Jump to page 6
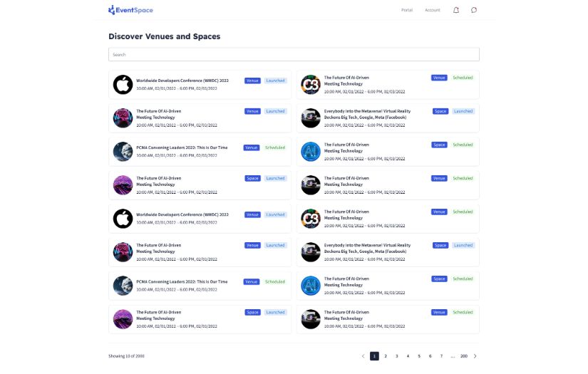Image resolution: width=588 pixels, height=374 pixels. click(x=430, y=356)
